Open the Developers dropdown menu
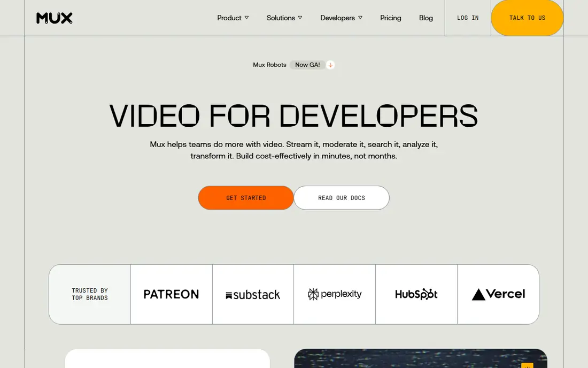The image size is (588, 368). [x=341, y=18]
